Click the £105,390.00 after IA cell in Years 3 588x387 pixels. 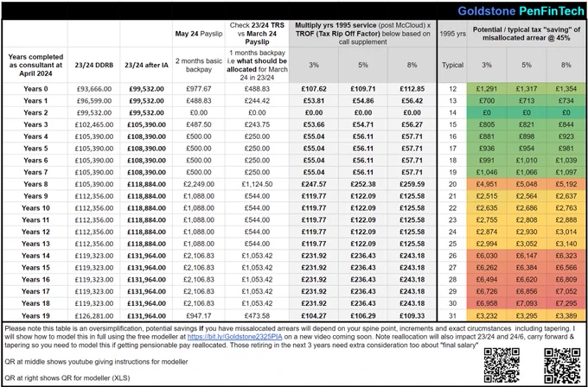[146, 124]
